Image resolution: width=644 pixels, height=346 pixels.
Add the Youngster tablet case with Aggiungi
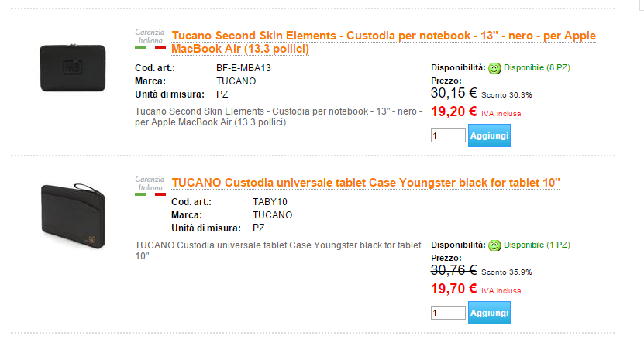tap(489, 313)
